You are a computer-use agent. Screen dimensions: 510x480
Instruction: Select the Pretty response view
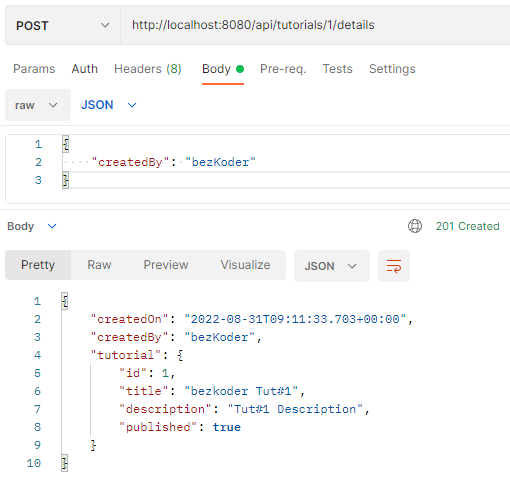click(x=38, y=265)
